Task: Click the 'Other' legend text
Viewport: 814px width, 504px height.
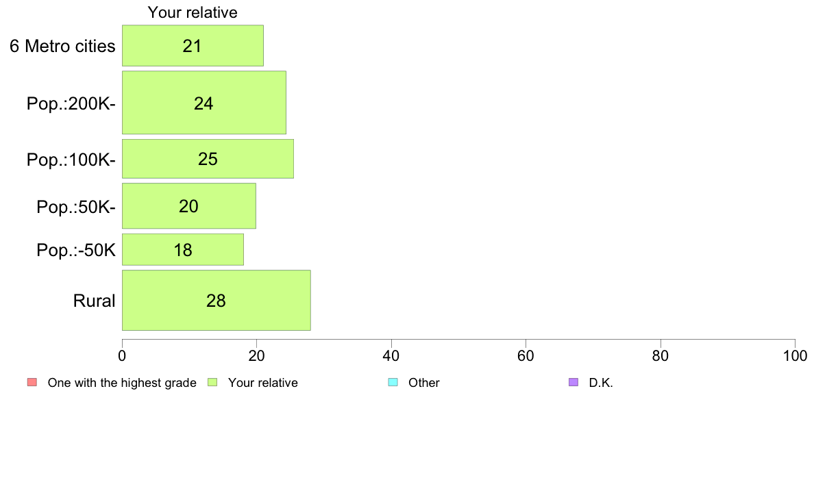Action: tap(423, 383)
